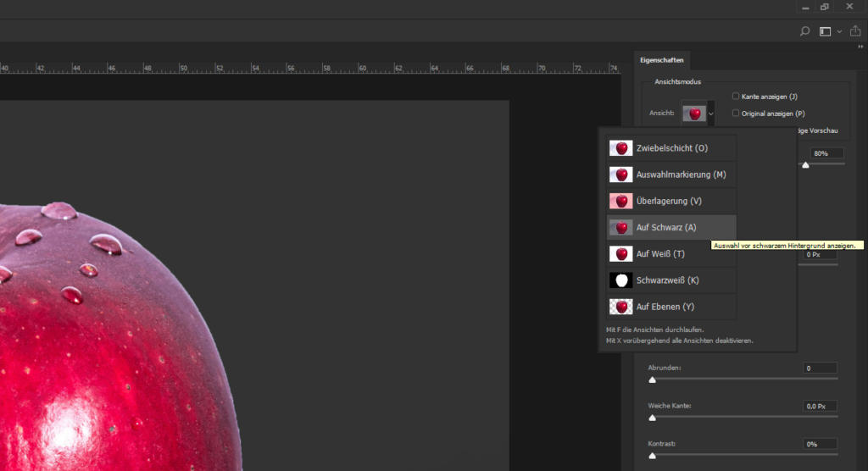Click the Auf Ebenen checkerboard thumbnail icon
868x471 pixels.
620,307
